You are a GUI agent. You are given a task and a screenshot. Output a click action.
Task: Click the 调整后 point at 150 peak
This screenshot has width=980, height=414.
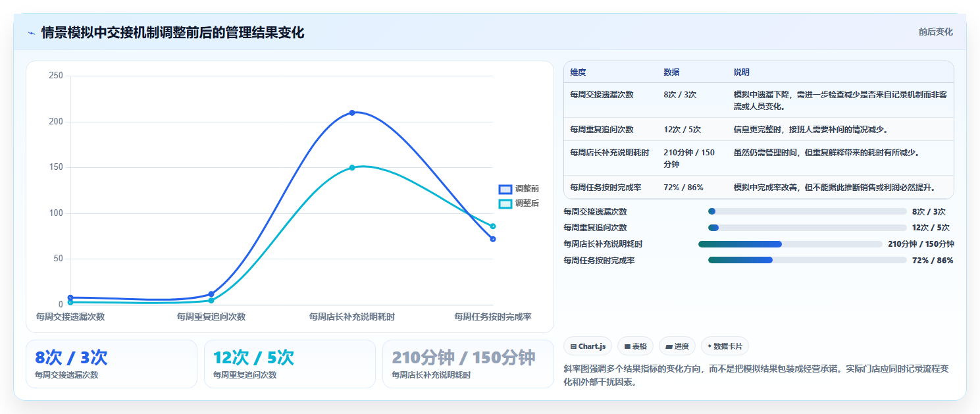tap(352, 168)
